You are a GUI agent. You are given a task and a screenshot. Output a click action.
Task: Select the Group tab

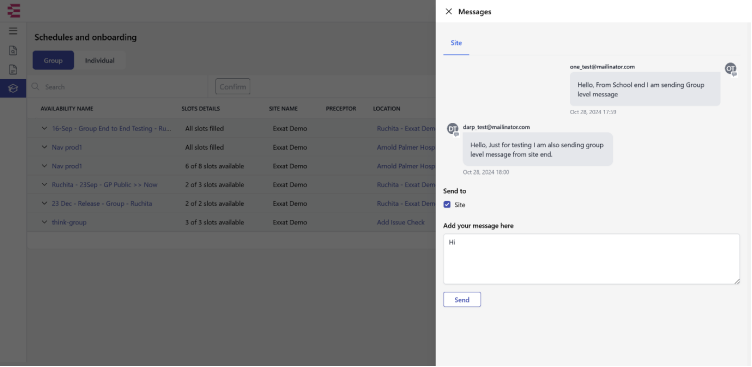[x=53, y=60]
